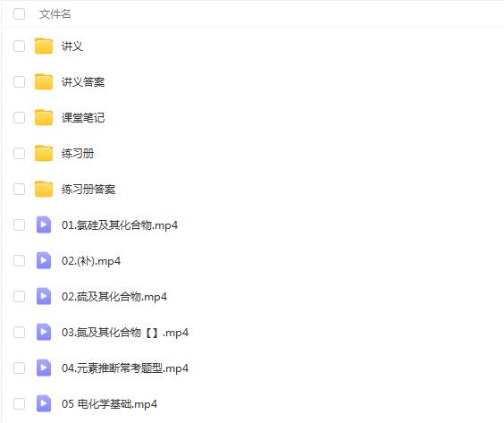
Task: Open the 讲义答案 folder name
Action: pyautogui.click(x=83, y=81)
